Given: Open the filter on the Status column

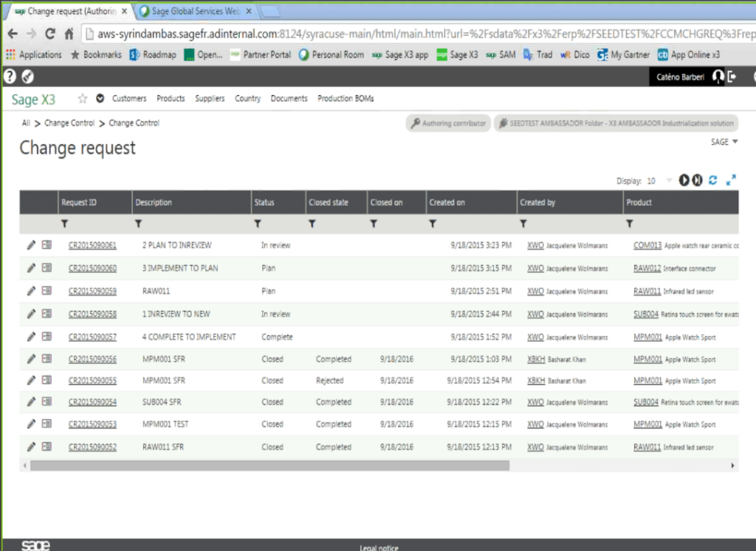Looking at the screenshot, I should (x=257, y=222).
